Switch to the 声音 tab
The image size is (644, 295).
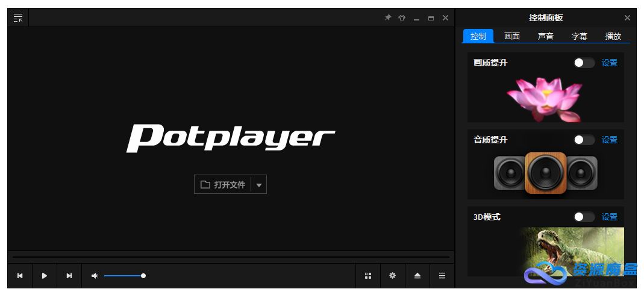tap(546, 36)
